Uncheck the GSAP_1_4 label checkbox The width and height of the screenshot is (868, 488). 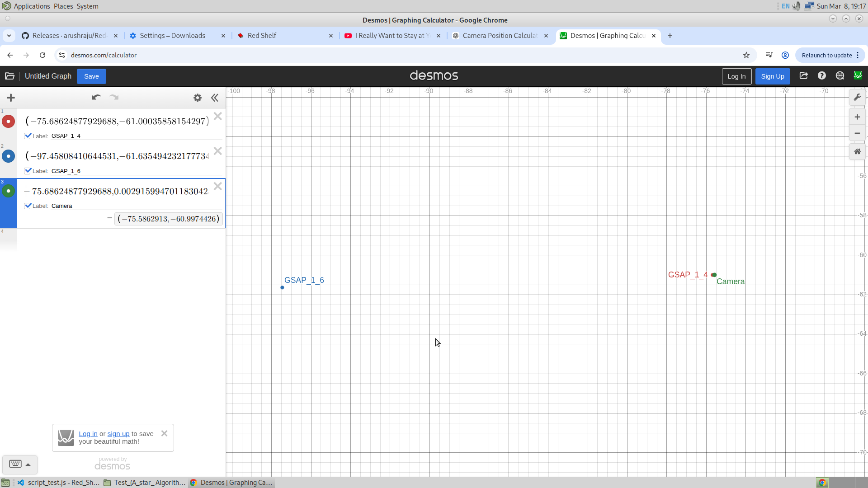click(x=28, y=136)
